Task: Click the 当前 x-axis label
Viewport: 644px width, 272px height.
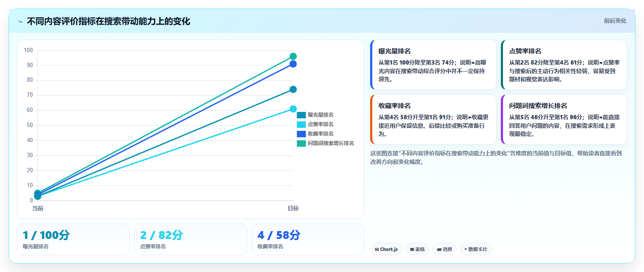Action: (x=38, y=208)
